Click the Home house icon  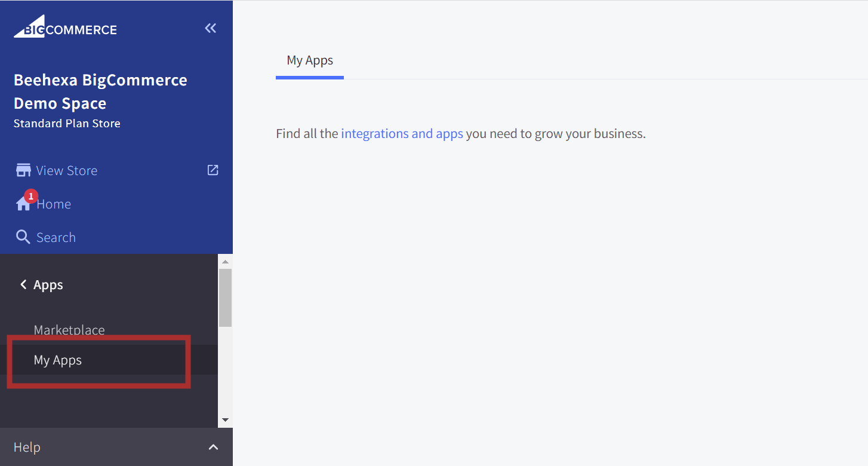click(23, 204)
